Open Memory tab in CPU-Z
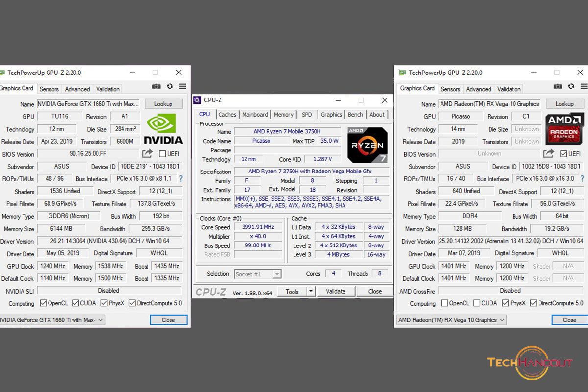This screenshot has height=392, width=588. click(283, 115)
